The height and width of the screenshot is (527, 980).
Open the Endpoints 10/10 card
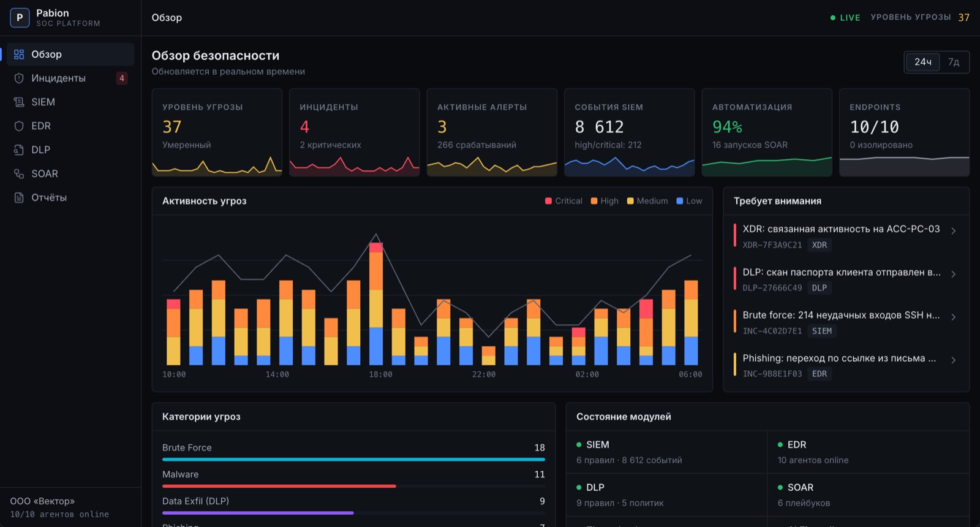[x=904, y=132]
